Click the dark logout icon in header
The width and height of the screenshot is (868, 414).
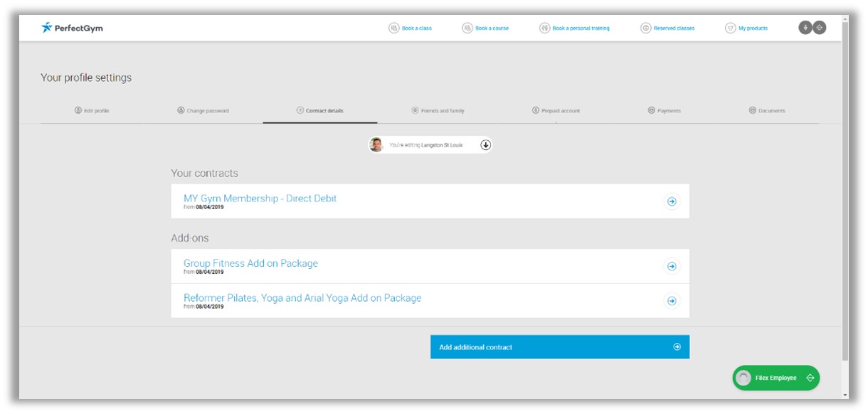point(820,28)
